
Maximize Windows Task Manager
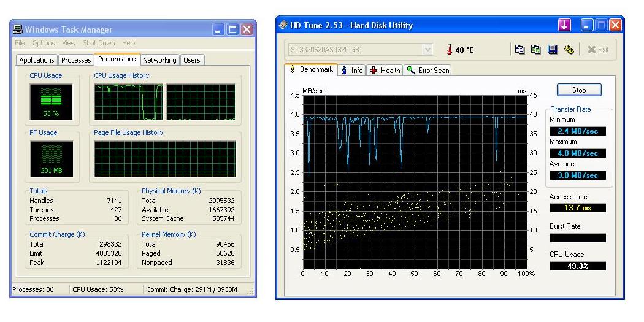pyautogui.click(x=232, y=29)
